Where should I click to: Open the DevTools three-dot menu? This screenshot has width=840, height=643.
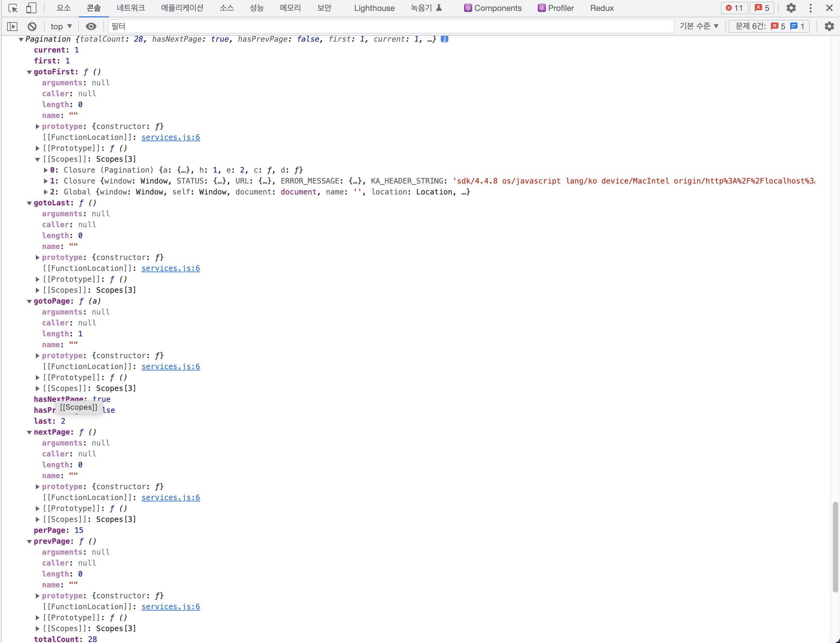coord(811,8)
